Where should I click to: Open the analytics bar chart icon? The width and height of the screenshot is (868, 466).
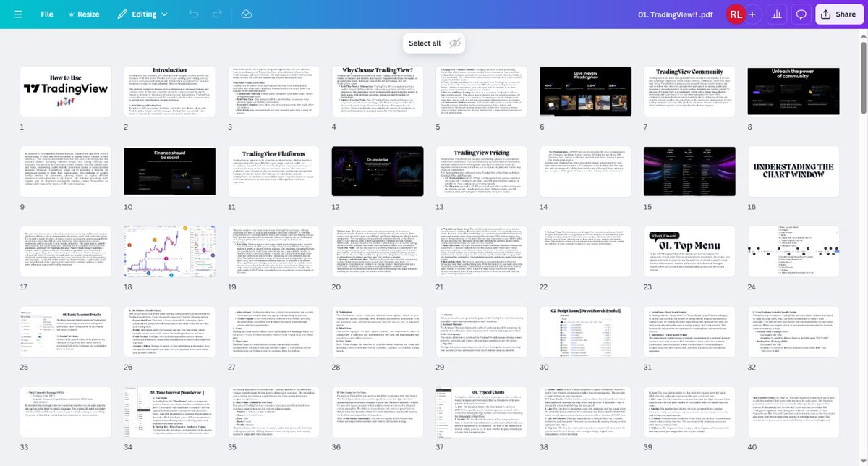pos(777,14)
